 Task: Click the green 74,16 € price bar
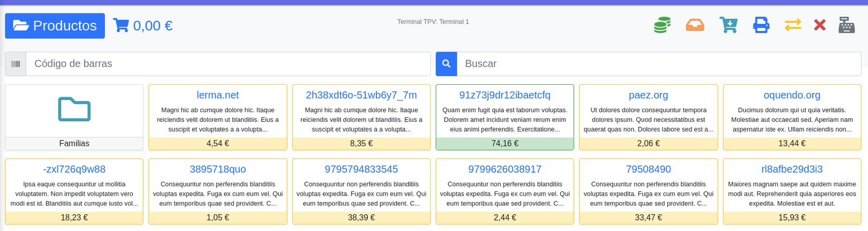[x=505, y=143]
